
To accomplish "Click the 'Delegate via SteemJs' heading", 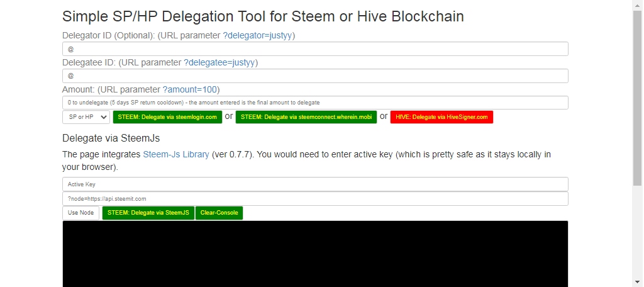I will pyautogui.click(x=111, y=138).
